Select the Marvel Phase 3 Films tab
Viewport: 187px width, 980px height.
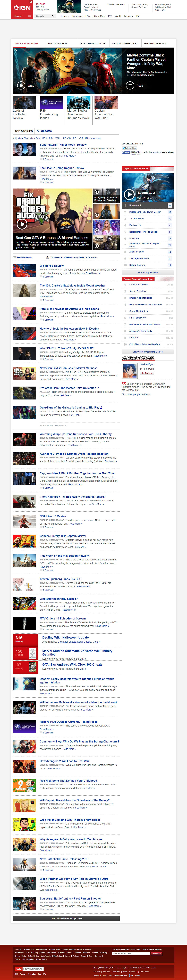(x=27, y=43)
